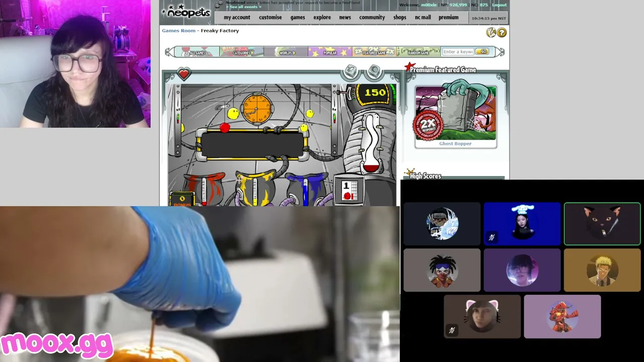Select the cat-ears filter avatar call tile

482,317
